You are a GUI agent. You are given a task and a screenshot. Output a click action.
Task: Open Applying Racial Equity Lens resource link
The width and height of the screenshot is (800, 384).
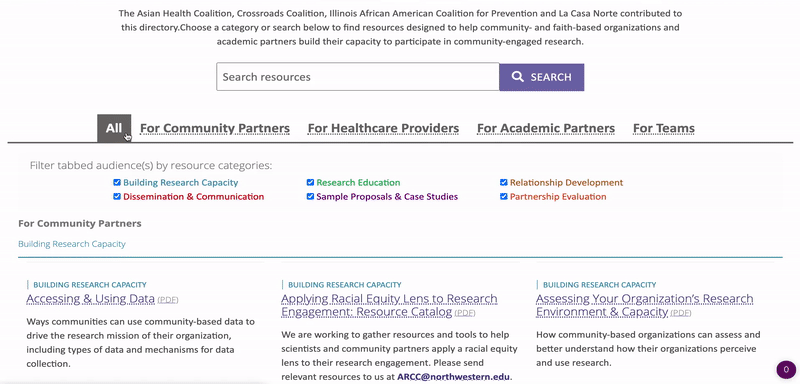pyautogui.click(x=389, y=305)
